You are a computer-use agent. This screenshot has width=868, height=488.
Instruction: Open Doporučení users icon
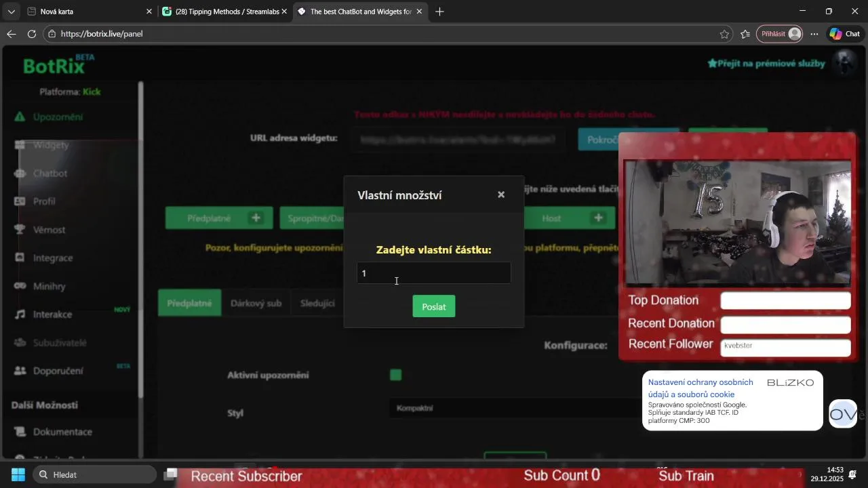pos(20,371)
